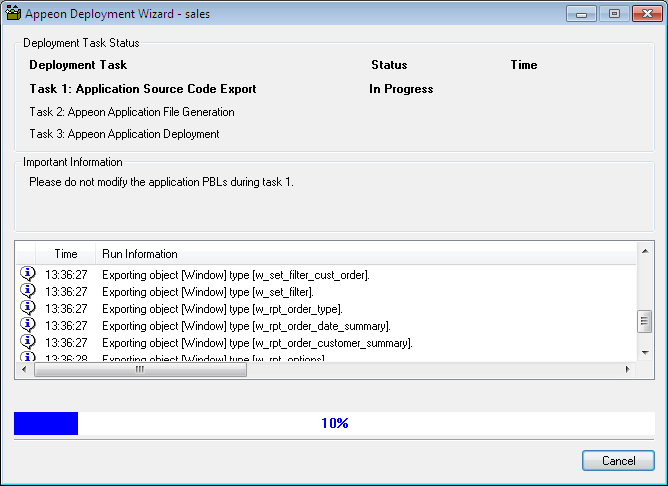Click the horizontal scroll left arrow
The height and width of the screenshot is (486, 668).
tap(24, 369)
